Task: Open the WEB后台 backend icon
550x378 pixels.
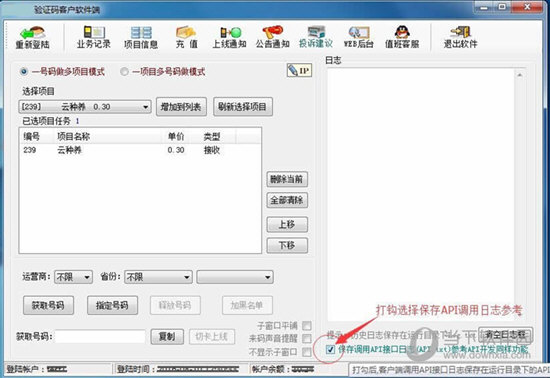Action: (358, 38)
